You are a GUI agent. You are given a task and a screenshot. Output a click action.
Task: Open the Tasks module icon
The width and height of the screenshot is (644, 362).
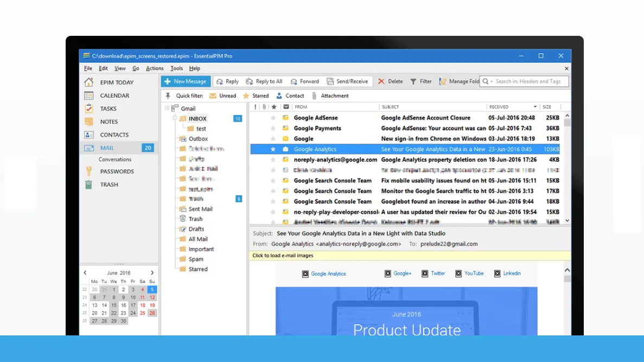89,109
